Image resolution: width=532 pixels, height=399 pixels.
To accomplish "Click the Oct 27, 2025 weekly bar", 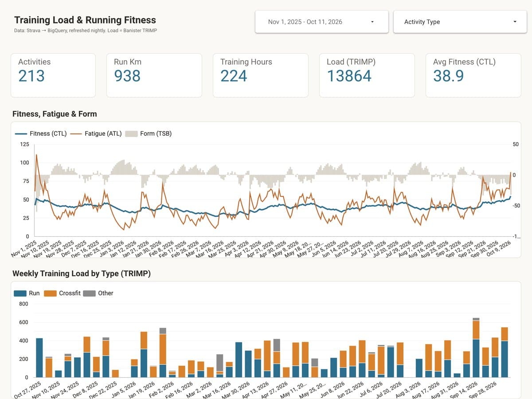I will click(x=39, y=358).
